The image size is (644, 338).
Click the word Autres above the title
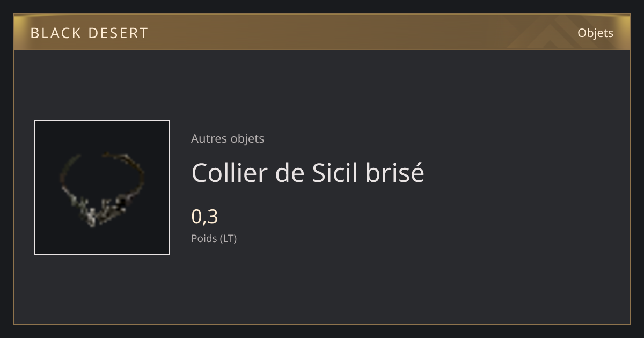(209, 138)
